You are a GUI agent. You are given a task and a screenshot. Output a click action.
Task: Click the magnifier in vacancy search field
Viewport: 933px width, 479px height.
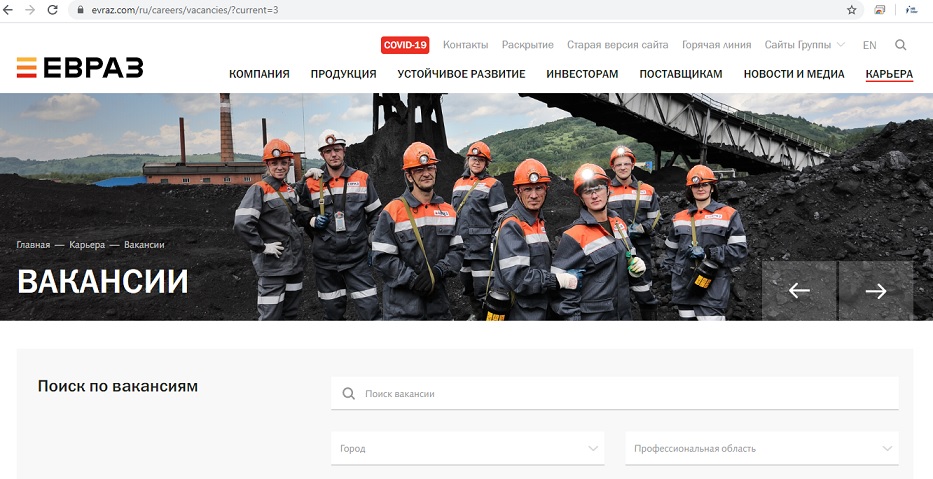pos(348,394)
